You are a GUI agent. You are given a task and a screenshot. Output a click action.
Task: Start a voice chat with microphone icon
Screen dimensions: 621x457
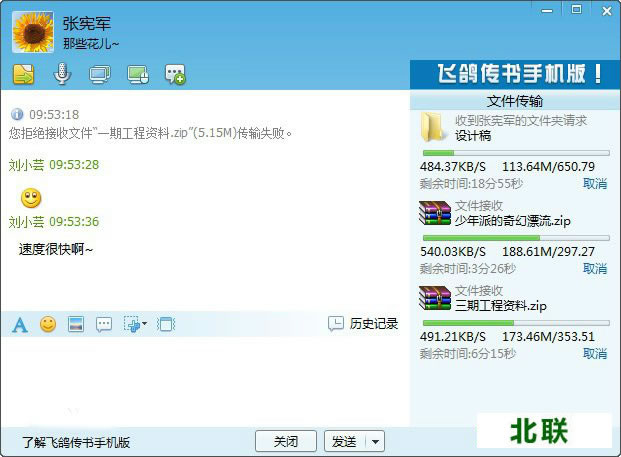pos(62,73)
